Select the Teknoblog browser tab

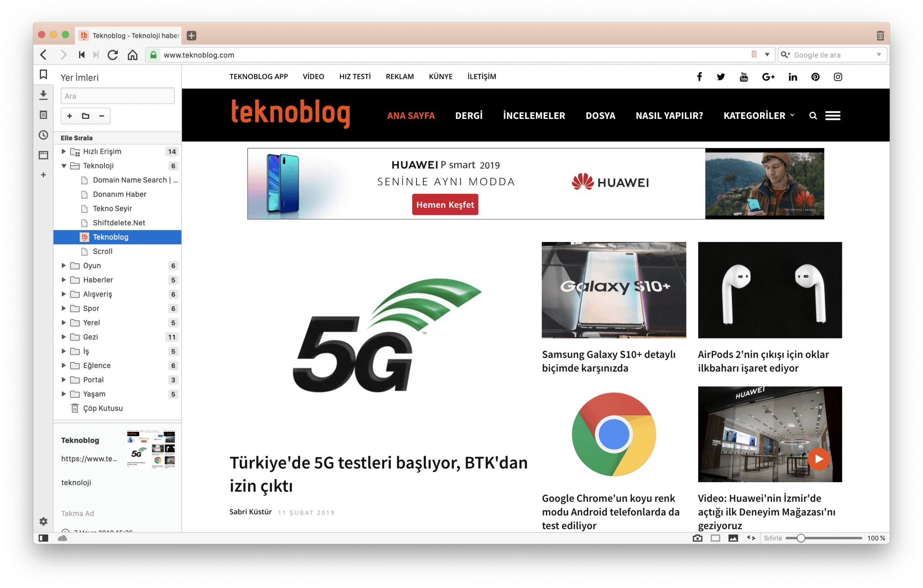(129, 36)
